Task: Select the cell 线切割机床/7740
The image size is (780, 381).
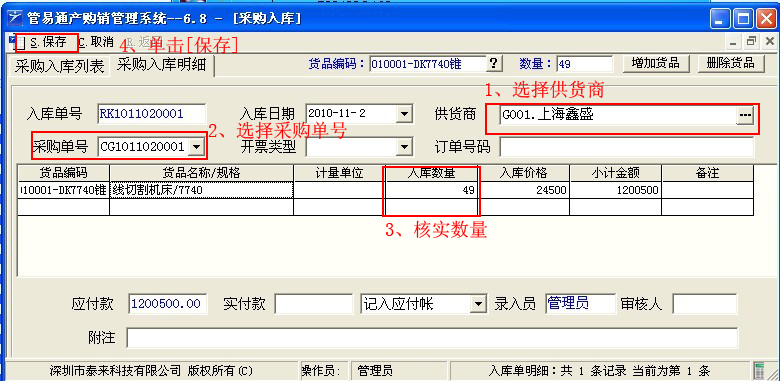Action: [x=201, y=190]
